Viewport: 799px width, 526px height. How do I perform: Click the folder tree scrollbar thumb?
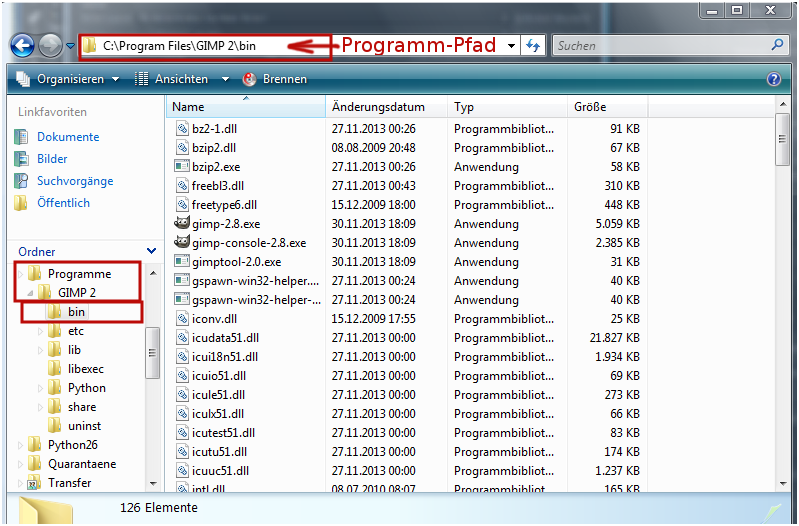tap(152, 353)
